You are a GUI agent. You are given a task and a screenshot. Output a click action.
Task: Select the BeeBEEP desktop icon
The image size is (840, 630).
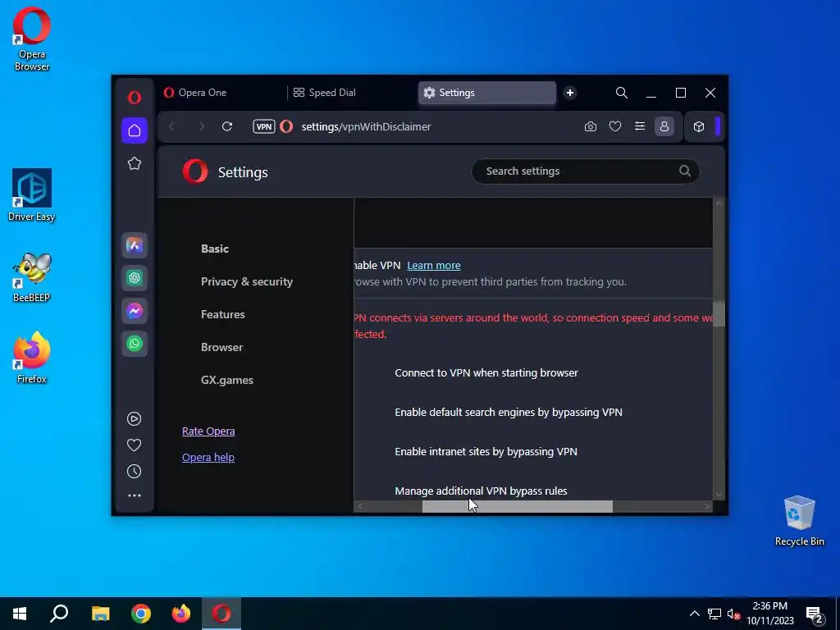pos(32,277)
